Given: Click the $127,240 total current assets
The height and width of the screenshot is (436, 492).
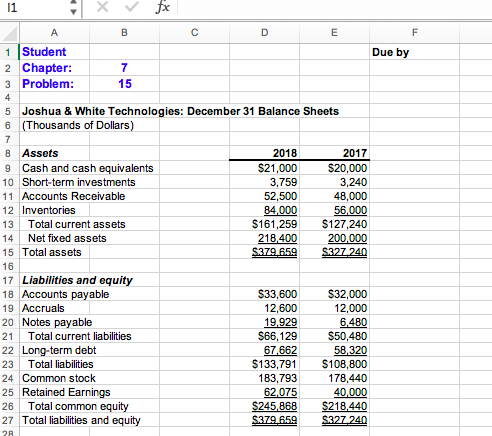Looking at the screenshot, I should click(344, 224).
